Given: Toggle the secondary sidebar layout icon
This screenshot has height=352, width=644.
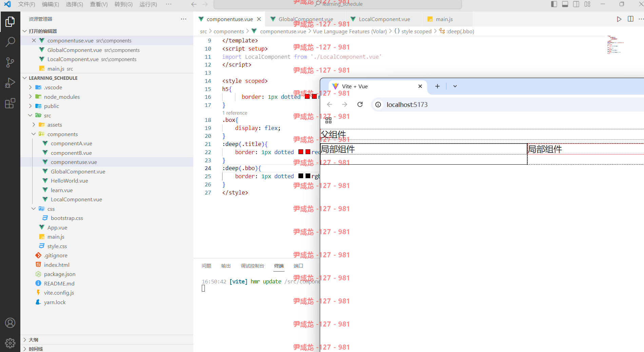Looking at the screenshot, I should click(576, 4).
